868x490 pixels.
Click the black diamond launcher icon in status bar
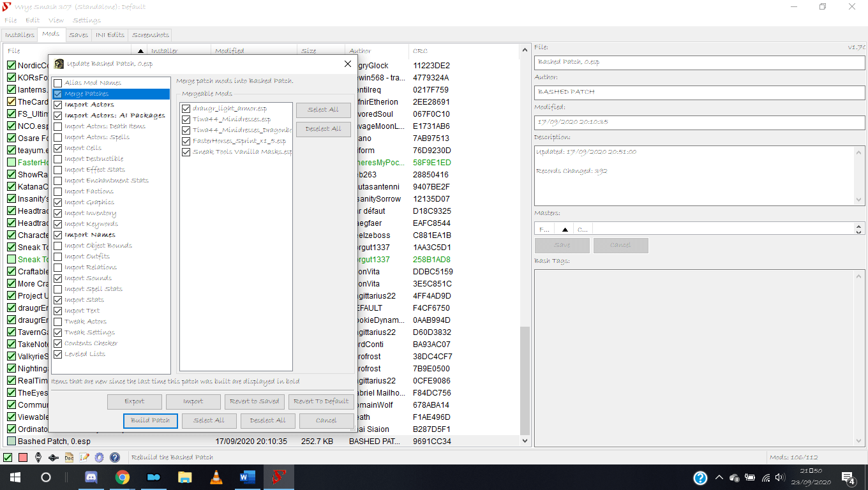tap(54, 457)
